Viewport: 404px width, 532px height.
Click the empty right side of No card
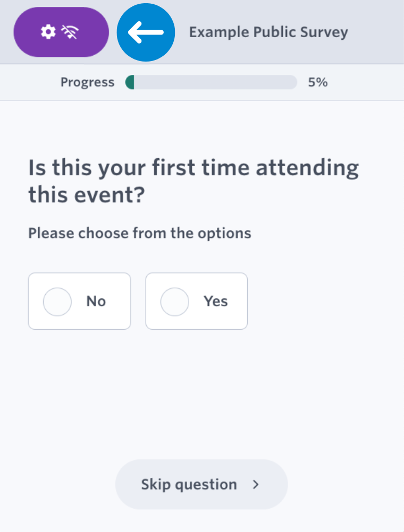119,301
